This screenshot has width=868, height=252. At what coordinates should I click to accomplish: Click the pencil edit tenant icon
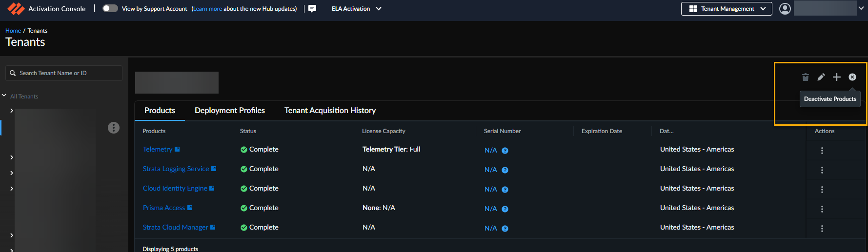point(821,77)
